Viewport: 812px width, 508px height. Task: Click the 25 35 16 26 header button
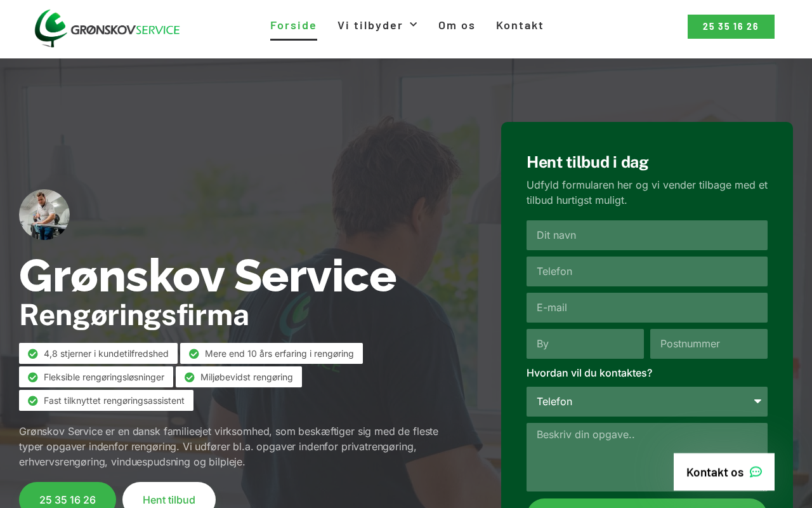coord(731,27)
